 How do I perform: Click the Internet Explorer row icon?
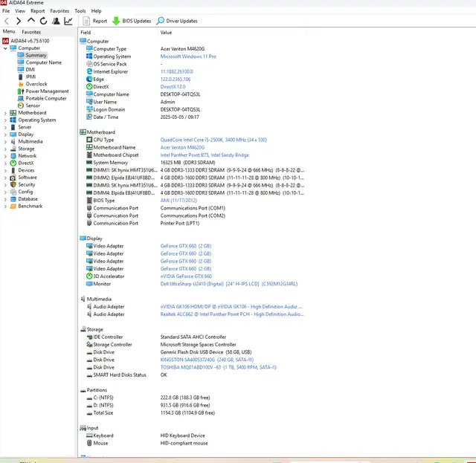(89, 71)
